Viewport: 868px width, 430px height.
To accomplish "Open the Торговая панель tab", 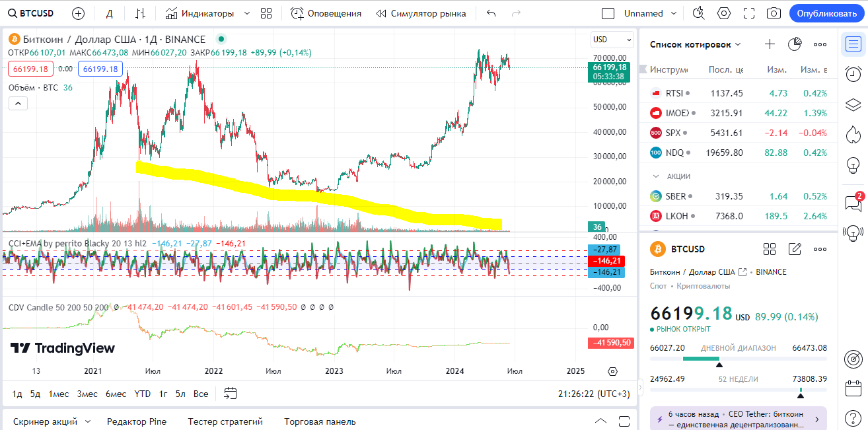I will 320,421.
